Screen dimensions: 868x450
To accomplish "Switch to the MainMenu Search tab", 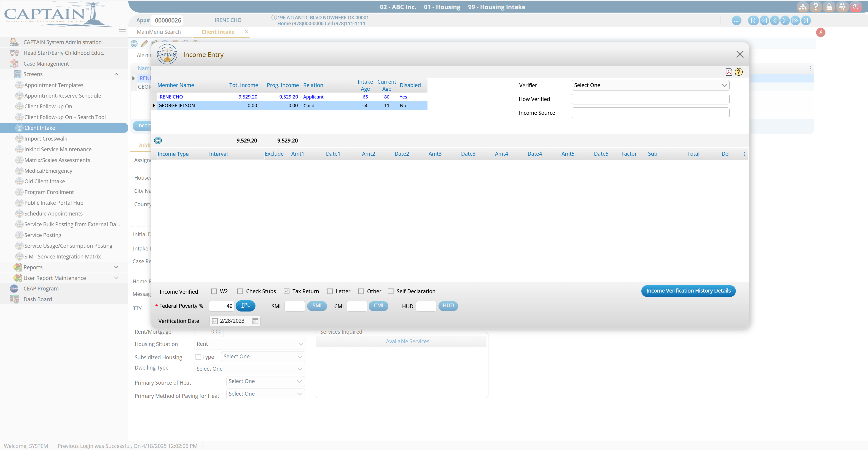I will (159, 32).
